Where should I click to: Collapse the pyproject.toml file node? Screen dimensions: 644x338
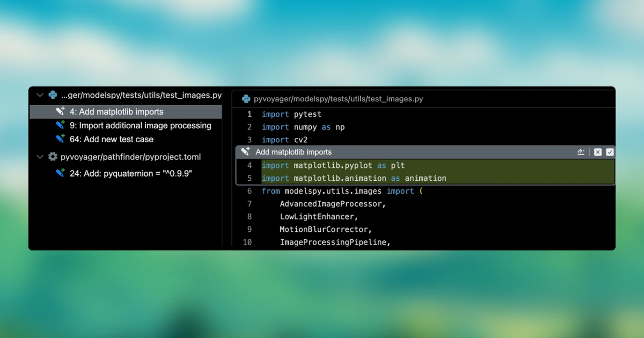click(x=40, y=157)
